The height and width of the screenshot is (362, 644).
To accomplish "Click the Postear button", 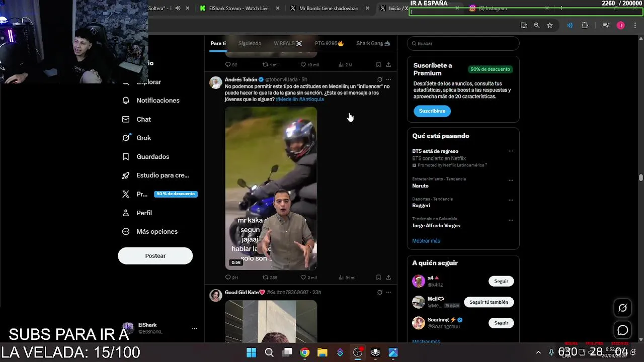I will tap(155, 256).
